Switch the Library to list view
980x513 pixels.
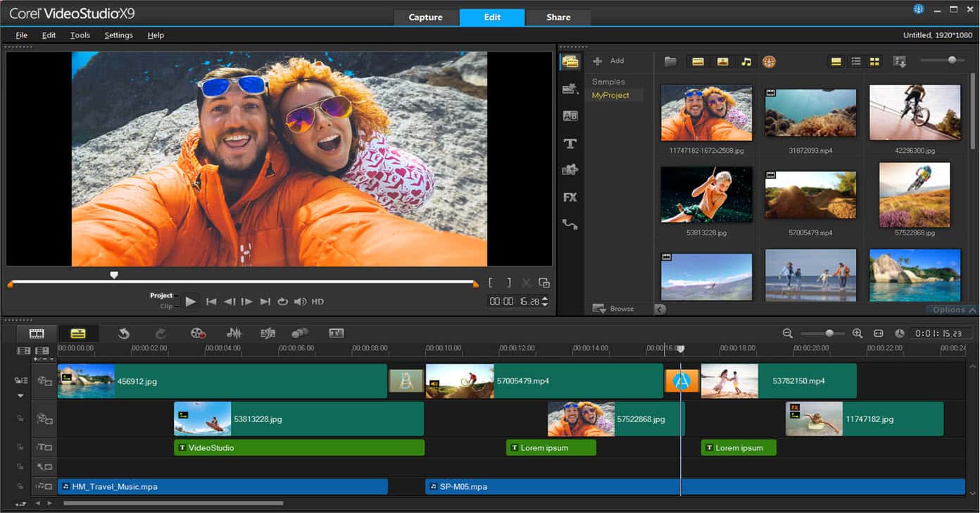point(856,61)
